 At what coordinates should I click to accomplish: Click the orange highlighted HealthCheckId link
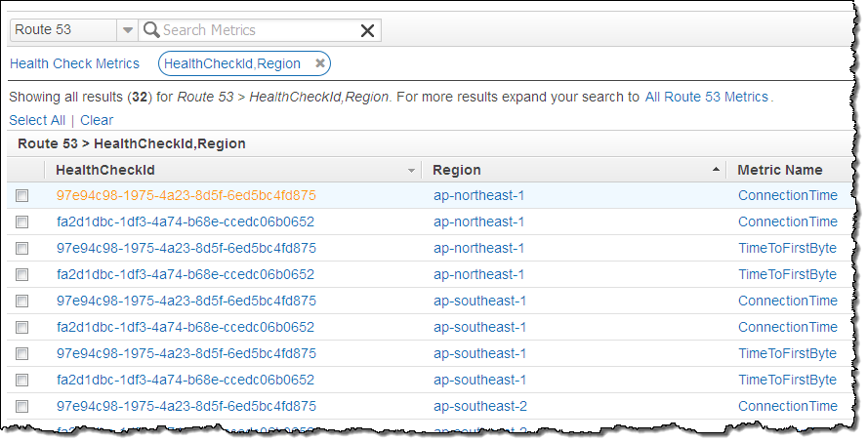[186, 195]
